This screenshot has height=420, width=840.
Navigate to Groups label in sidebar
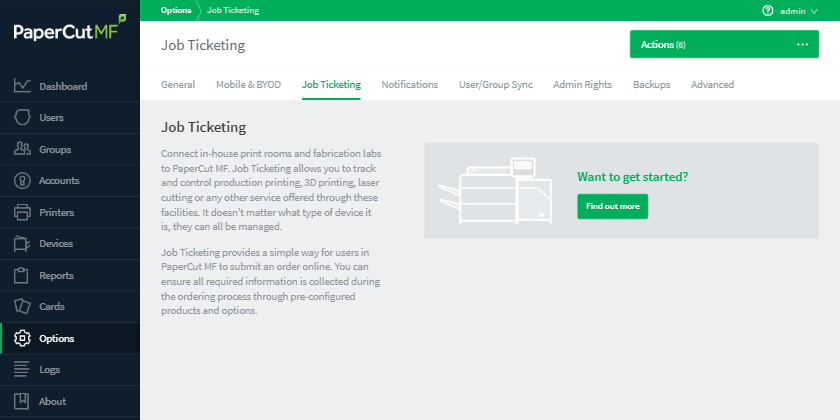pos(55,149)
